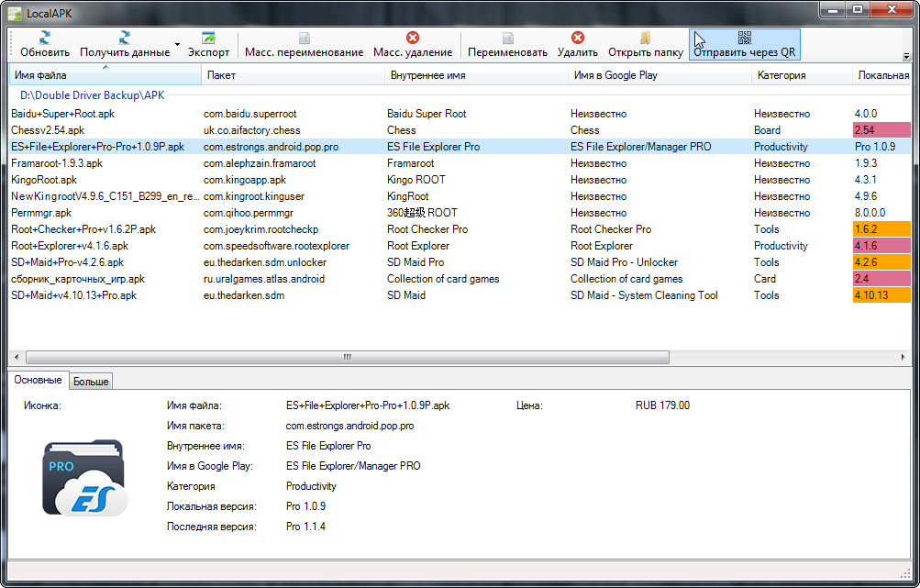The height and width of the screenshot is (588, 920).
Task: Click the pink 2.4 version cell
Action: (x=881, y=279)
